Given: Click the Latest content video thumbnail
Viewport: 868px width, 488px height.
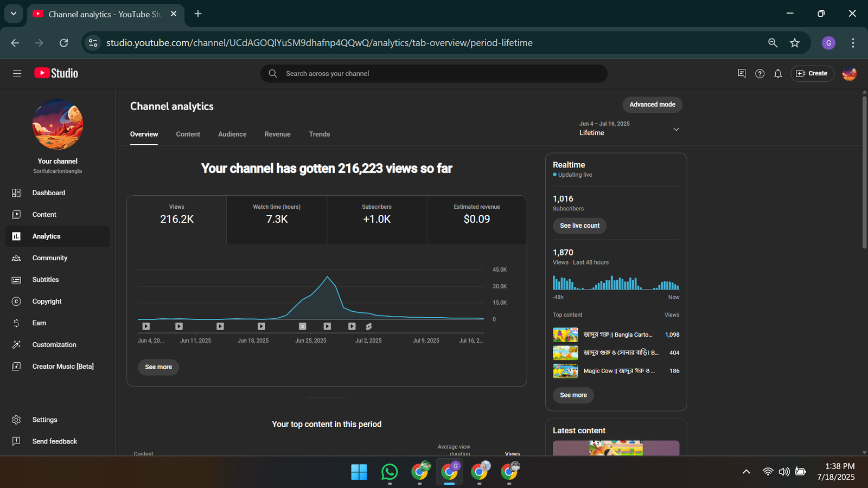Looking at the screenshot, I should click(616, 448).
